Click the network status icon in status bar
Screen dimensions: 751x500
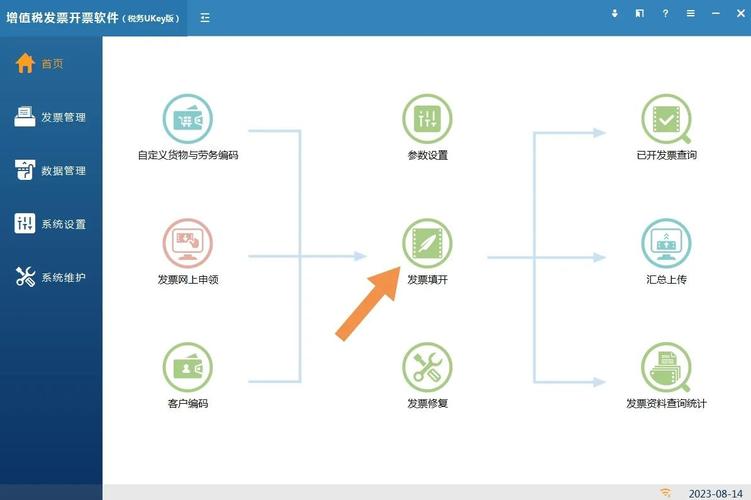click(x=665, y=492)
